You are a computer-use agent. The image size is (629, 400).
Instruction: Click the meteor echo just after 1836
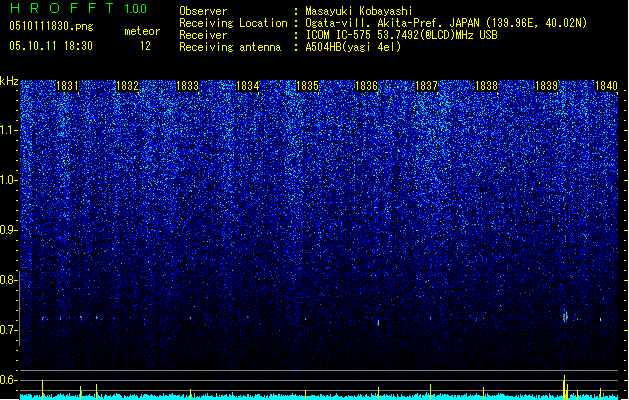click(378, 322)
